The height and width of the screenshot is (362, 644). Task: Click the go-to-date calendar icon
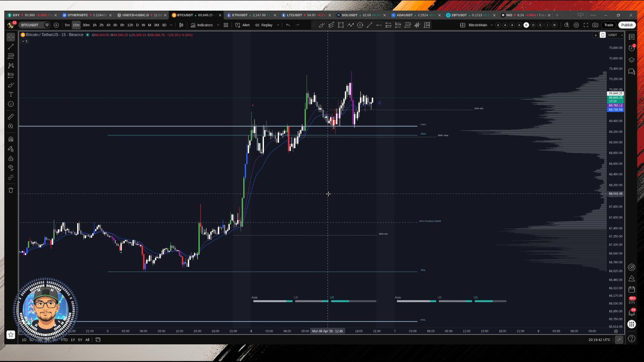click(98, 340)
